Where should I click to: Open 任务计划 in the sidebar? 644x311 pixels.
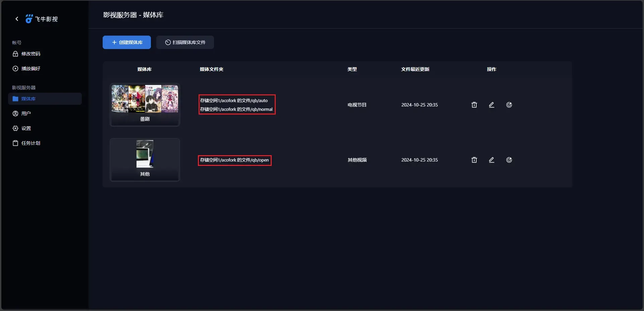coord(31,143)
